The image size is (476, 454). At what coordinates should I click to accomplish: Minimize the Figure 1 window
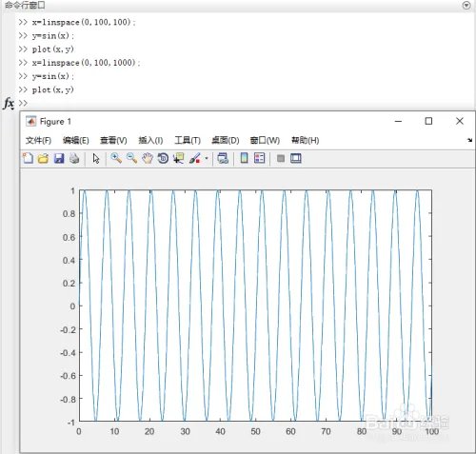point(398,121)
